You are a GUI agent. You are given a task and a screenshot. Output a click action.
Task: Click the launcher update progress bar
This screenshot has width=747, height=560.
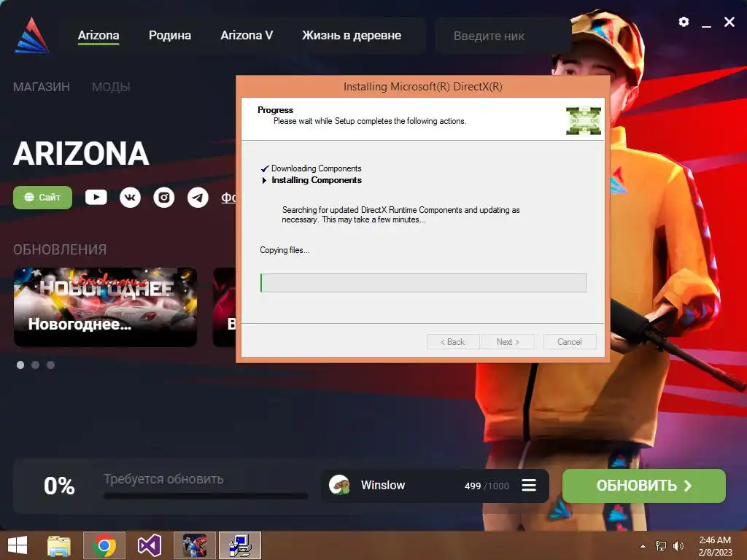click(206, 496)
